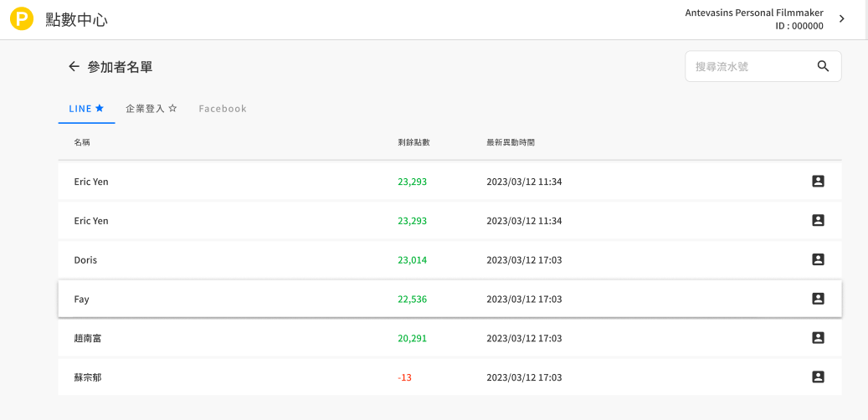Switch to the 企業登入 tab
The height and width of the screenshot is (420, 868).
coord(151,109)
